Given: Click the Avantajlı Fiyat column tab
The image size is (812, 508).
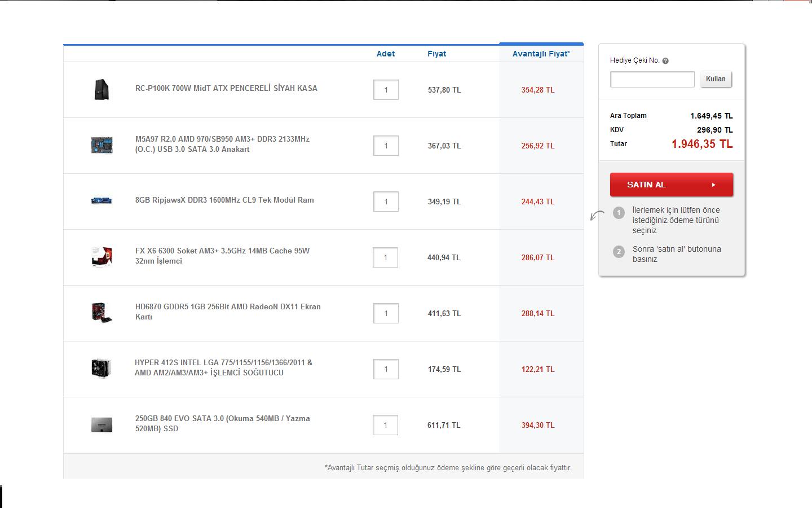Looking at the screenshot, I should [x=541, y=53].
